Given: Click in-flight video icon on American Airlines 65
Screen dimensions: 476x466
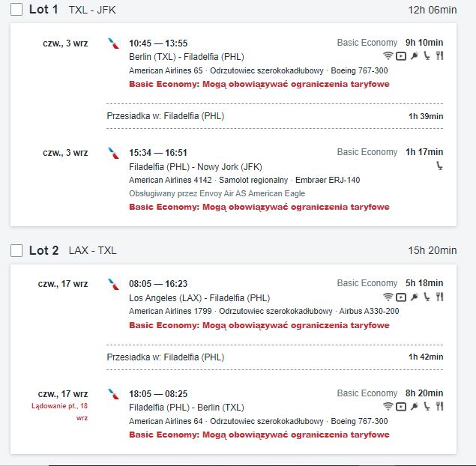Looking at the screenshot, I should (x=401, y=56).
